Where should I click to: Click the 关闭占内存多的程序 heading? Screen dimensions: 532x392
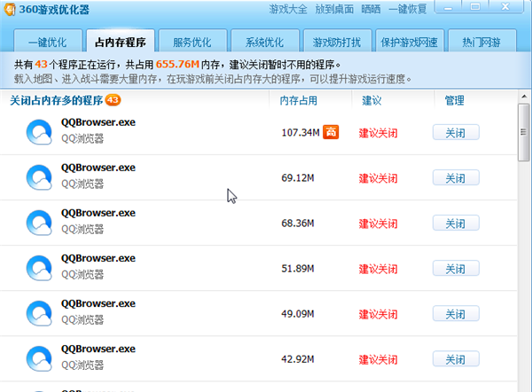click(57, 100)
